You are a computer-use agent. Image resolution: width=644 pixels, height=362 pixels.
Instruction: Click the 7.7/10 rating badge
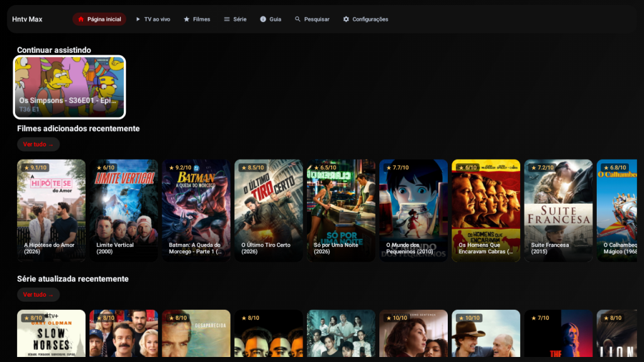[x=397, y=167]
